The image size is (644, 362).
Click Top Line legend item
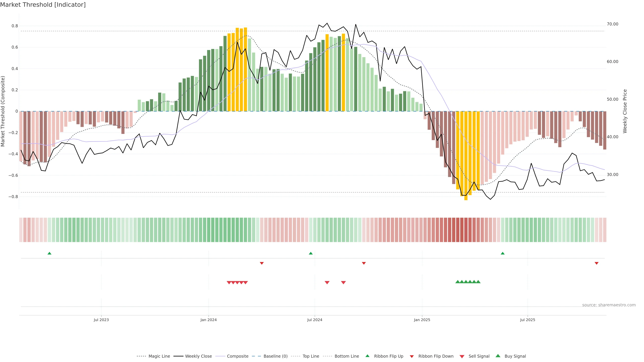[x=311, y=356]
